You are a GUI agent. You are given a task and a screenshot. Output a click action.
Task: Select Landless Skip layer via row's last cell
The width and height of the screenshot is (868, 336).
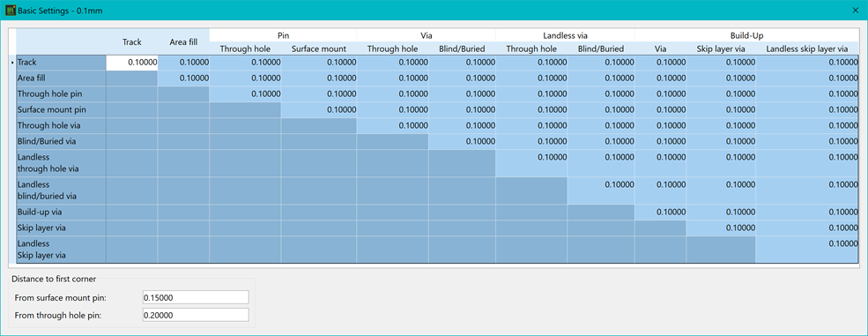(x=807, y=249)
